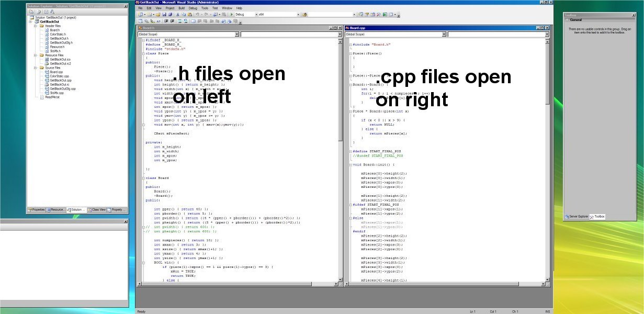Open the Debug configuration dropdown
644x314 pixels.
click(x=256, y=15)
